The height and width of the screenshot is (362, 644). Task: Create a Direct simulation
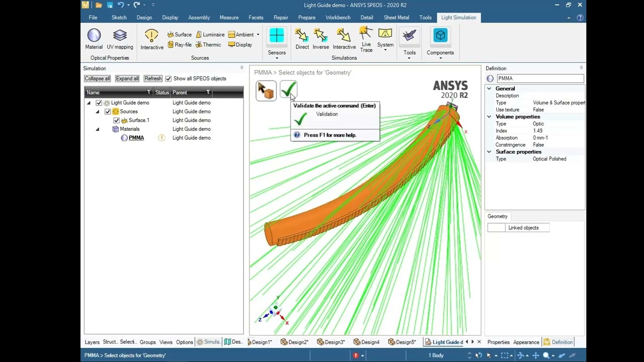[302, 39]
